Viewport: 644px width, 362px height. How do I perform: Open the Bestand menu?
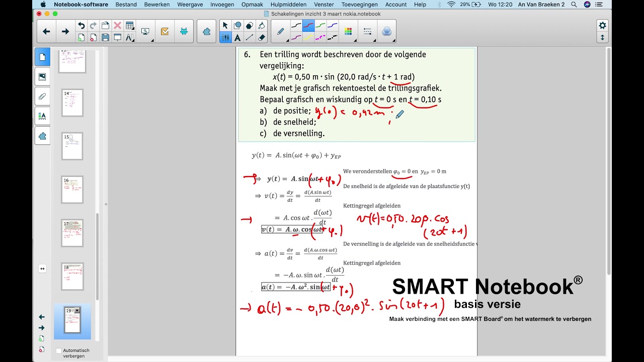point(126,5)
